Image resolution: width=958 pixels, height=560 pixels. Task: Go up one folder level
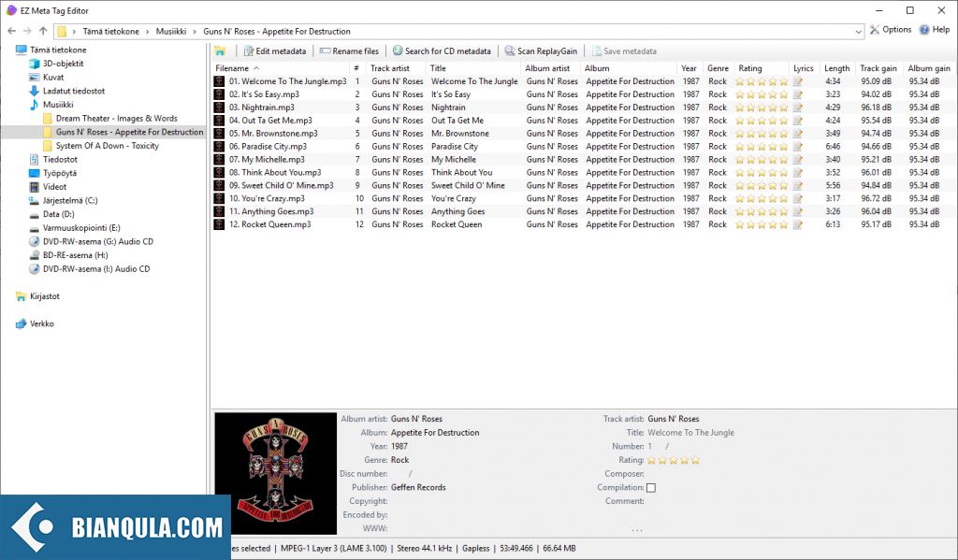coord(43,31)
